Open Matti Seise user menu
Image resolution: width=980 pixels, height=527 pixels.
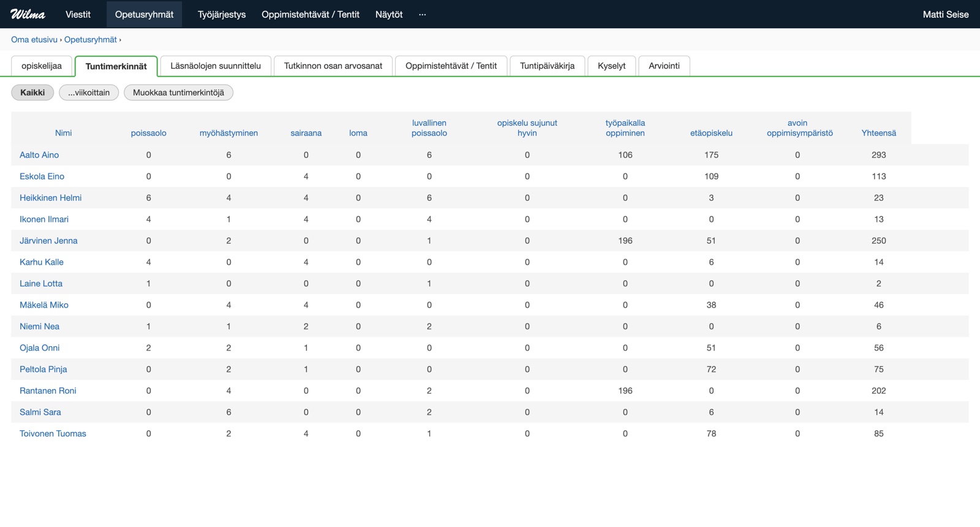[x=946, y=14]
